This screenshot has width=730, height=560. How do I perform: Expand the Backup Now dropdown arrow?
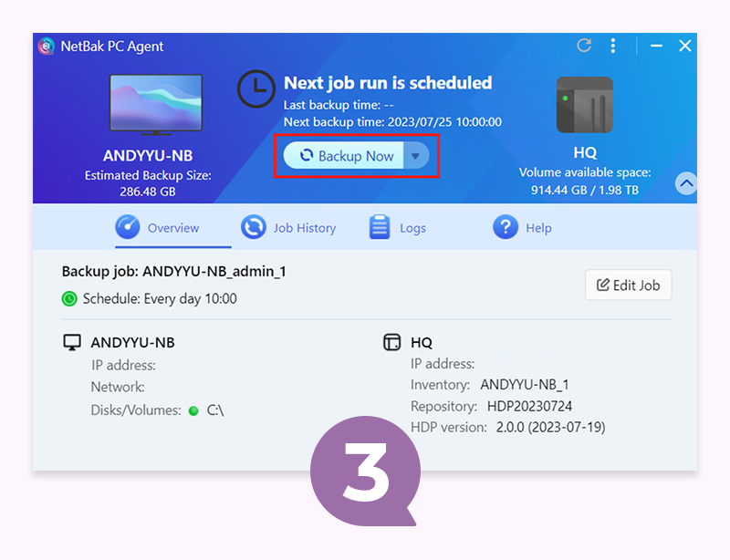pos(415,156)
